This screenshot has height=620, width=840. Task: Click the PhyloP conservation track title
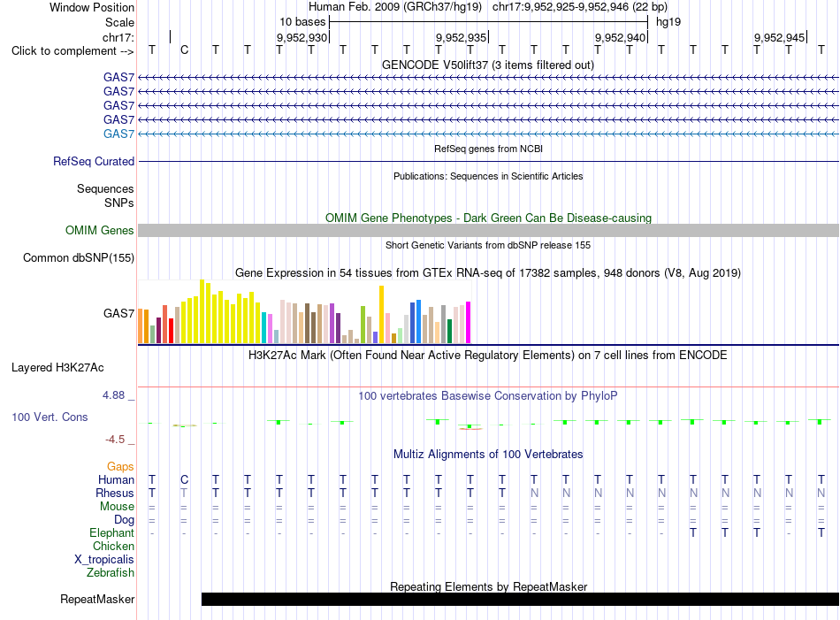pyautogui.click(x=488, y=396)
